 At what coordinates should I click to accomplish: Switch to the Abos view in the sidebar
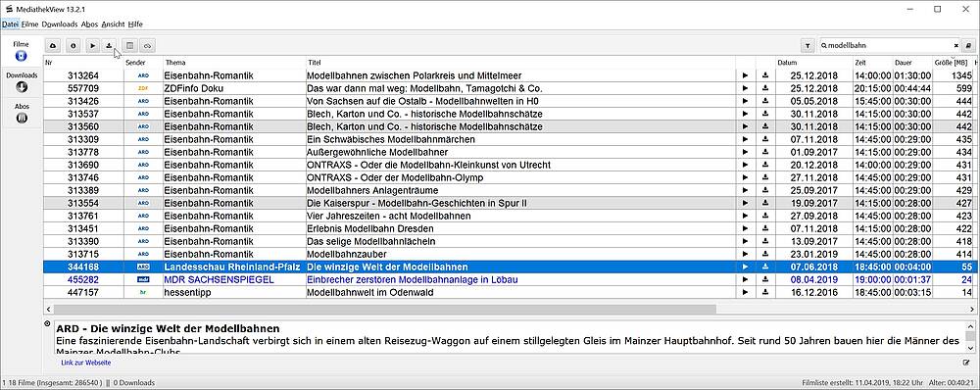[x=22, y=114]
